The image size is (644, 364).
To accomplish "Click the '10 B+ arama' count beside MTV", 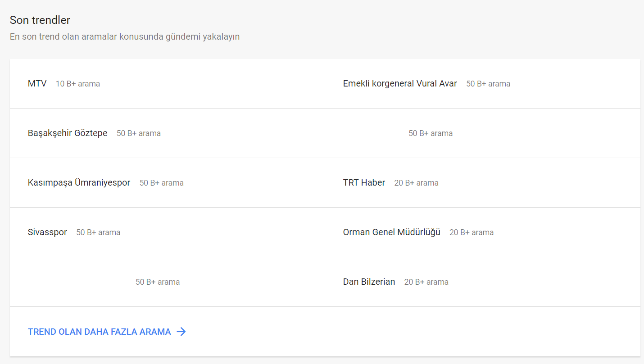I will point(78,84).
